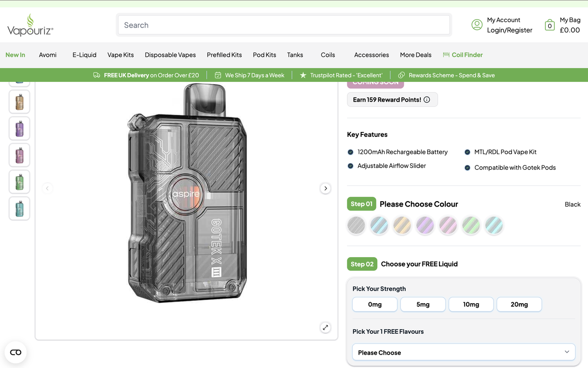The height and width of the screenshot is (368, 588).
Task: Click the delivery truck icon
Action: pyautogui.click(x=97, y=75)
